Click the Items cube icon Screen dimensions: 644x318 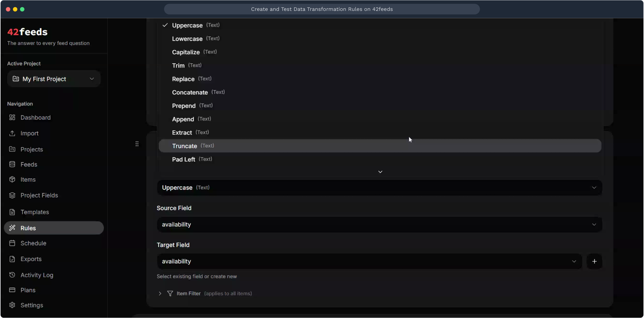pyautogui.click(x=12, y=179)
